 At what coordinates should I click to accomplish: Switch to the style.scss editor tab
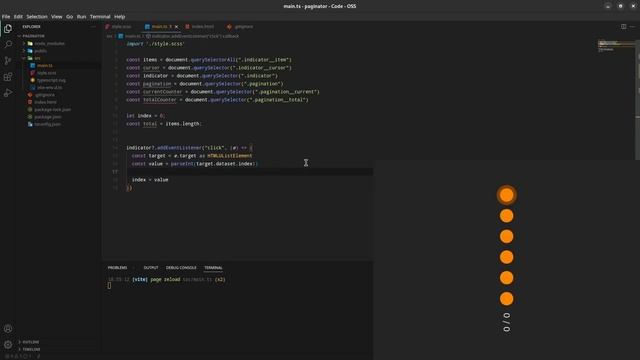click(x=121, y=27)
